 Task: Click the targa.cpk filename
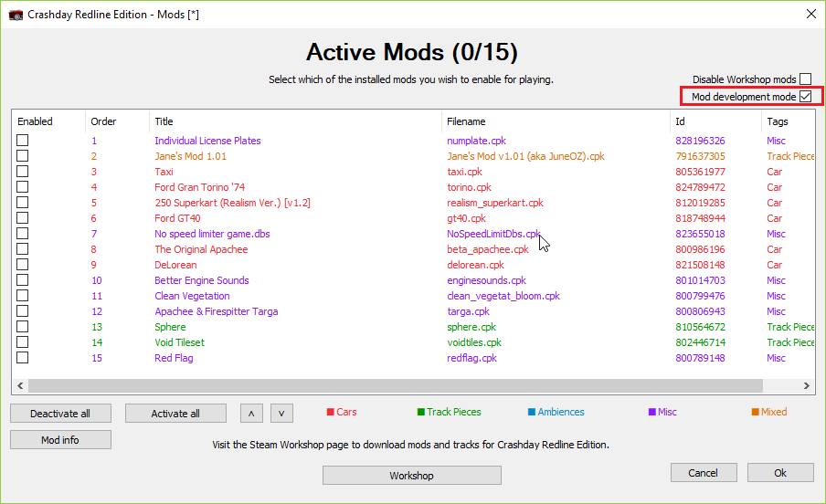pos(469,311)
